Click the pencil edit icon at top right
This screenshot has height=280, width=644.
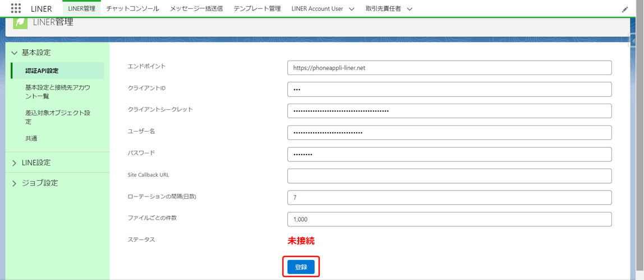click(625, 10)
